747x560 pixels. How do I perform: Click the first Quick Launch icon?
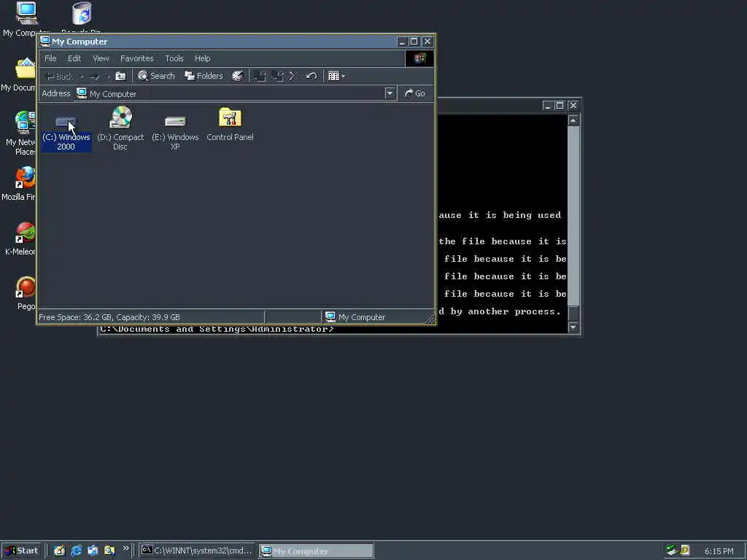(x=59, y=551)
